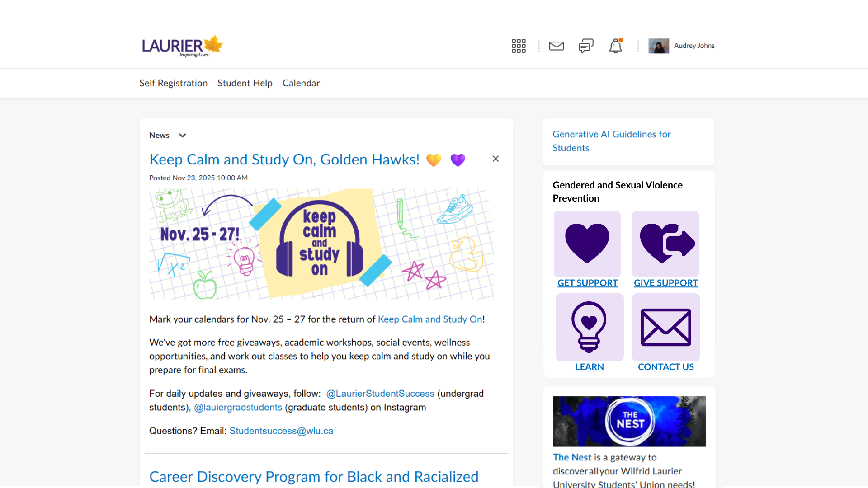The height and width of the screenshot is (488, 868).
Task: Open the message alerts envelope icon
Action: coord(557,46)
